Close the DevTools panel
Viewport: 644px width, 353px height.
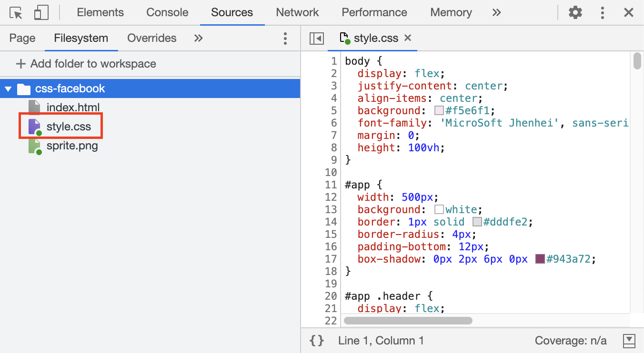pyautogui.click(x=629, y=12)
